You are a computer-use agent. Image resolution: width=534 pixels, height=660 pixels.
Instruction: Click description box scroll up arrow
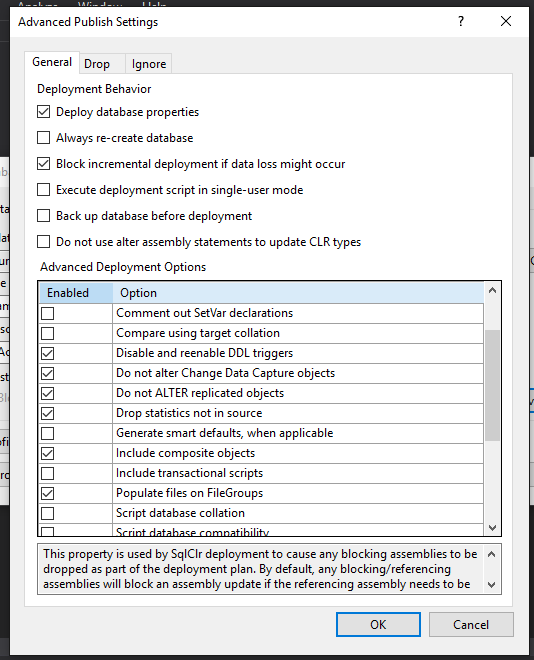(491, 554)
